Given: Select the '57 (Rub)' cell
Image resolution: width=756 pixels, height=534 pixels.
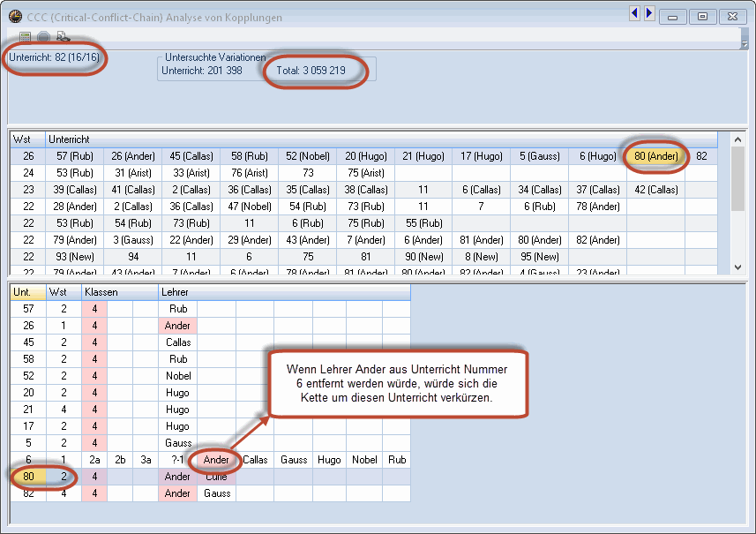Looking at the screenshot, I should [x=75, y=156].
